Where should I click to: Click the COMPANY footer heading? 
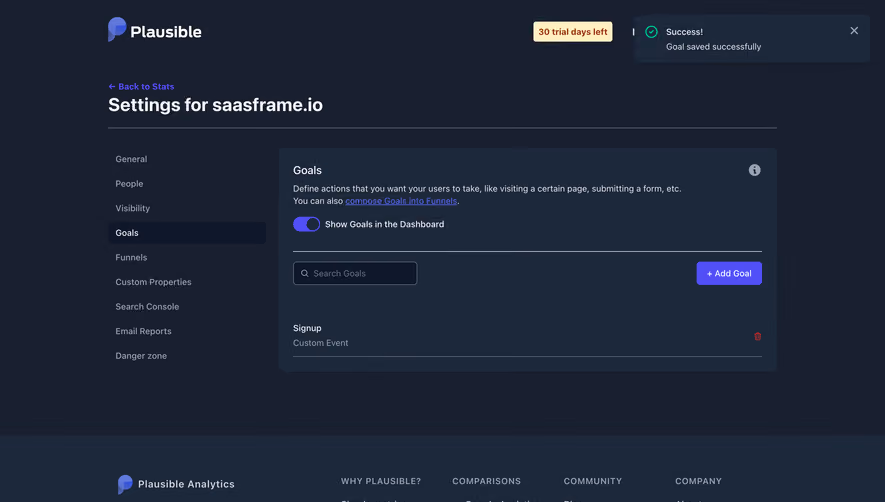pyautogui.click(x=698, y=481)
